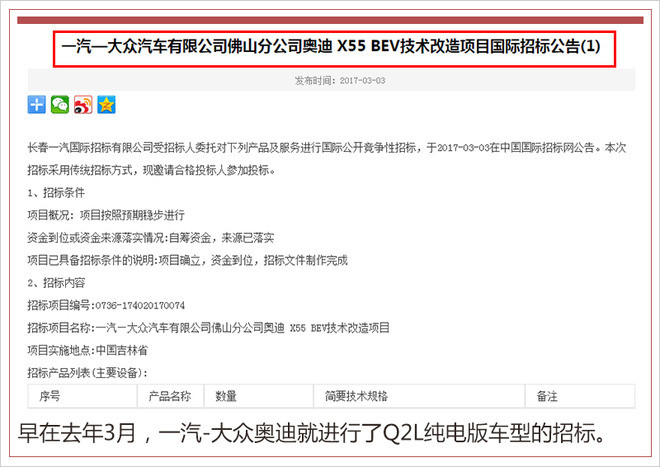Select the 2、招标内容 heading
The width and height of the screenshot is (660, 467).
tap(56, 283)
